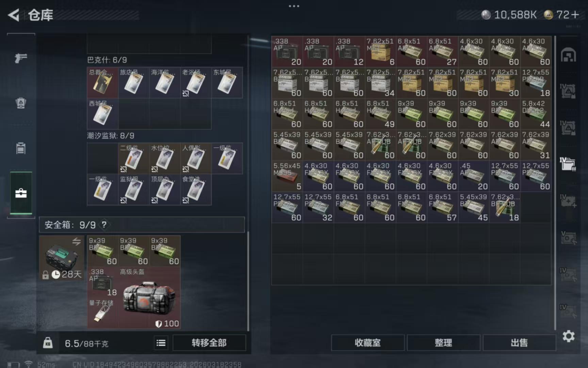
Task: Select the 高级头盔 duffel bag
Action: pyautogui.click(x=149, y=298)
